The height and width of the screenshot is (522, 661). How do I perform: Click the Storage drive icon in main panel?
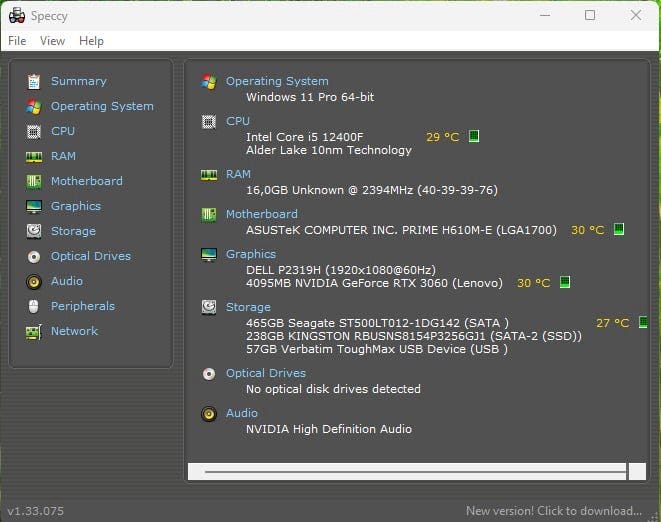pyautogui.click(x=209, y=307)
